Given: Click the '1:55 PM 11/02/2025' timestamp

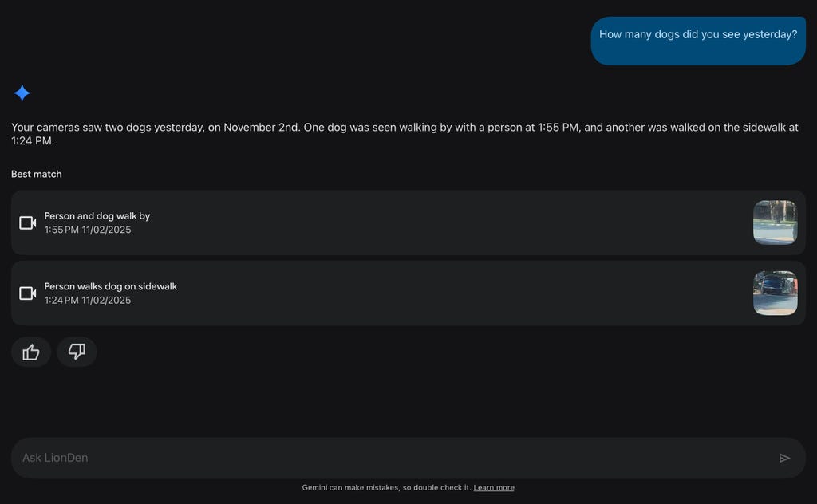Looking at the screenshot, I should click(88, 230).
